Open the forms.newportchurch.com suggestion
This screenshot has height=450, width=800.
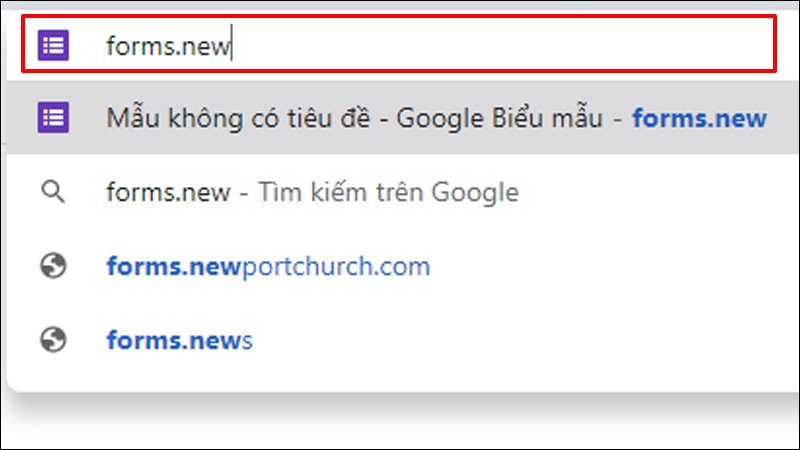pyautogui.click(x=403, y=266)
